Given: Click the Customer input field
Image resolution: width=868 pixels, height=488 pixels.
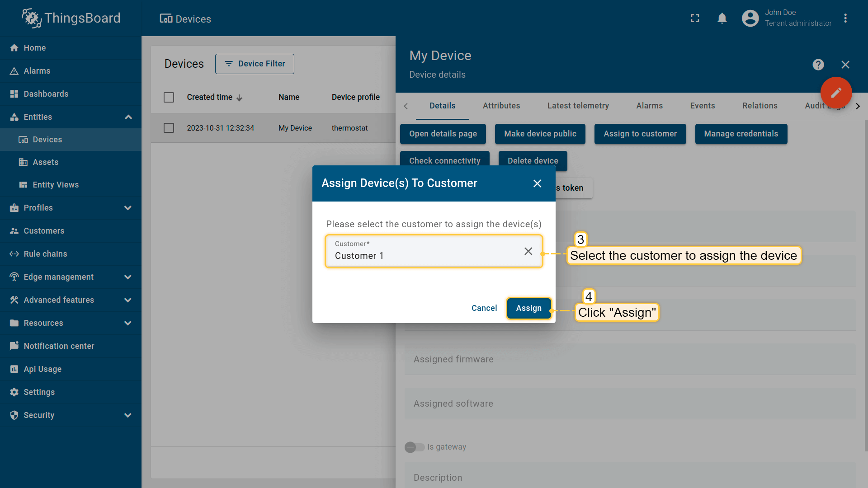Looking at the screenshot, I should [x=420, y=255].
